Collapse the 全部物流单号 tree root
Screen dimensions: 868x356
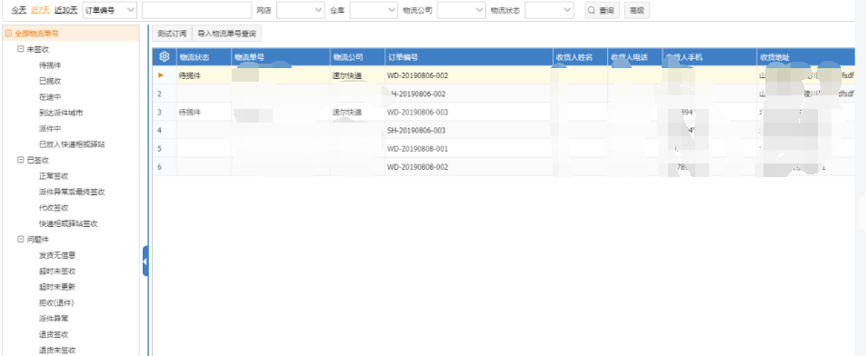click(x=8, y=34)
